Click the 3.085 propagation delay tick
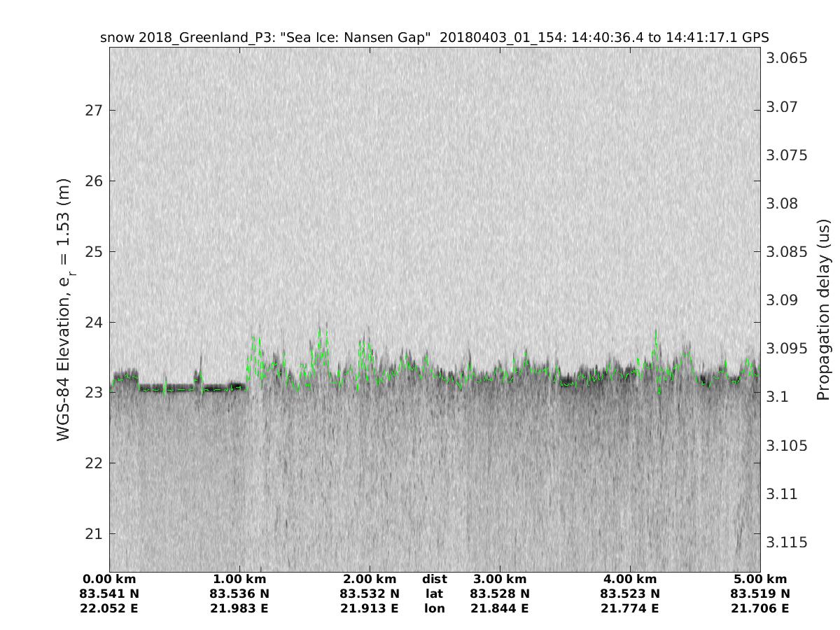 787,251
